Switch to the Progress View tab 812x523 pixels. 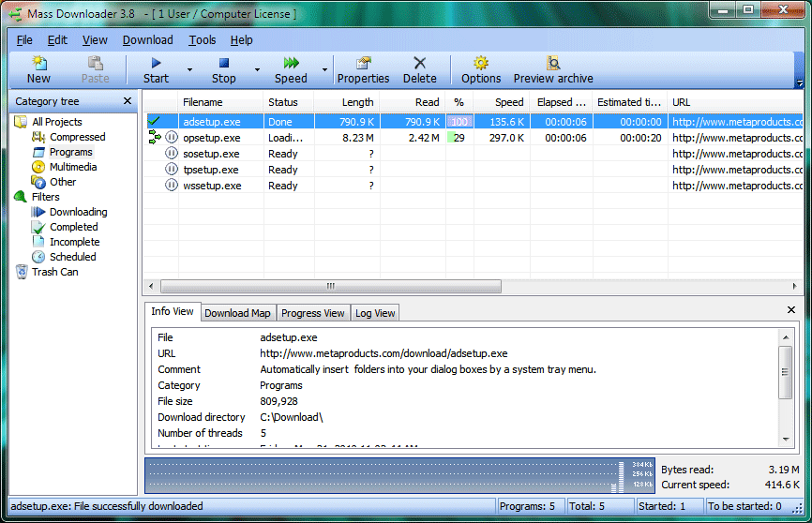[313, 313]
